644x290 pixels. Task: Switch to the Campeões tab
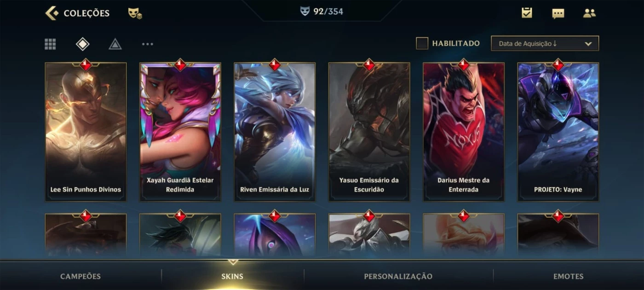click(x=80, y=277)
